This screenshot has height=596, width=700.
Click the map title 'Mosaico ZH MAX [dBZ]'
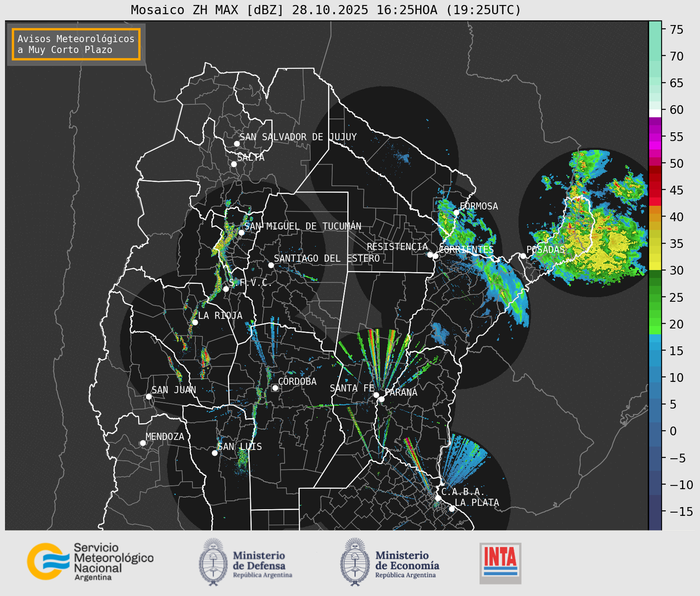[207, 10]
